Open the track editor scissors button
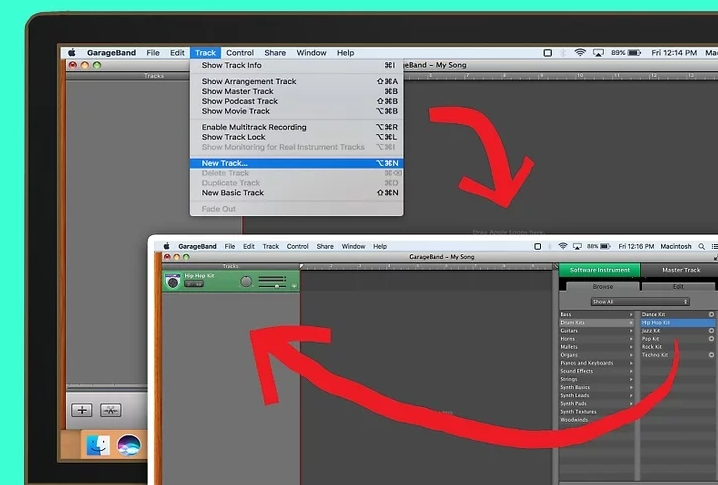This screenshot has width=718, height=485. click(110, 410)
